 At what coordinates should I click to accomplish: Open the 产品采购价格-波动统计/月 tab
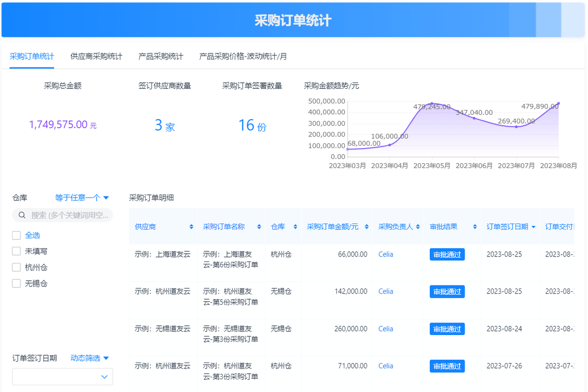point(243,56)
